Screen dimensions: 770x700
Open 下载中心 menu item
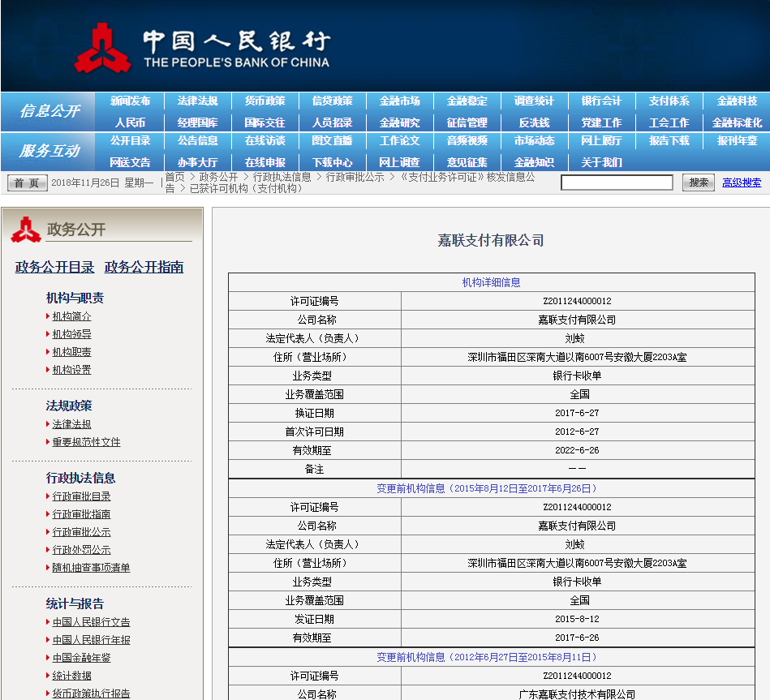tap(332, 162)
